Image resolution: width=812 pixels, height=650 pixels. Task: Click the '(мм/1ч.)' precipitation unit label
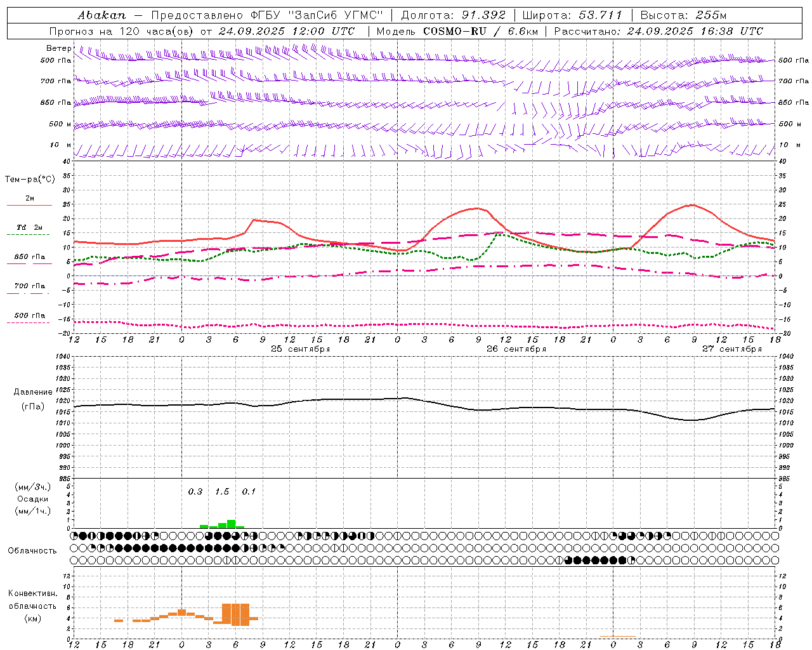(x=32, y=511)
